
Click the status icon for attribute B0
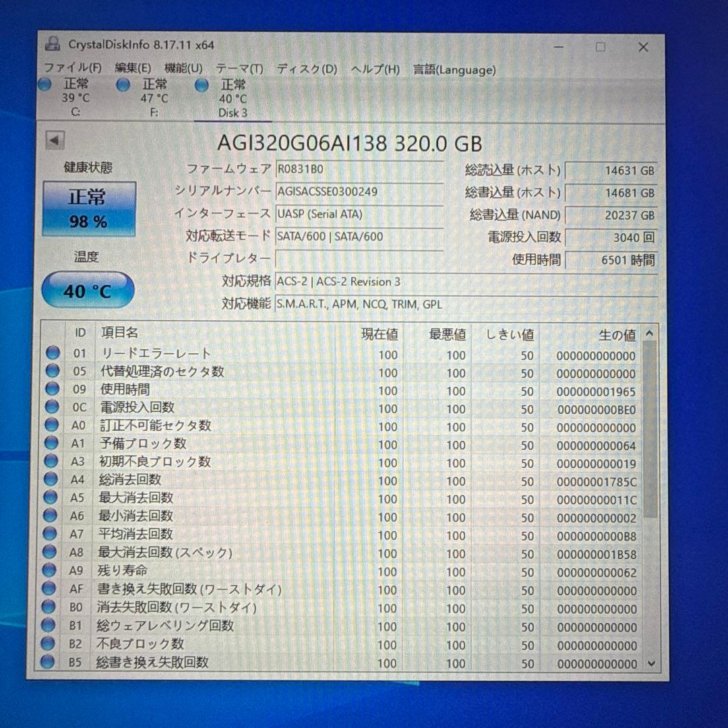coord(49,607)
